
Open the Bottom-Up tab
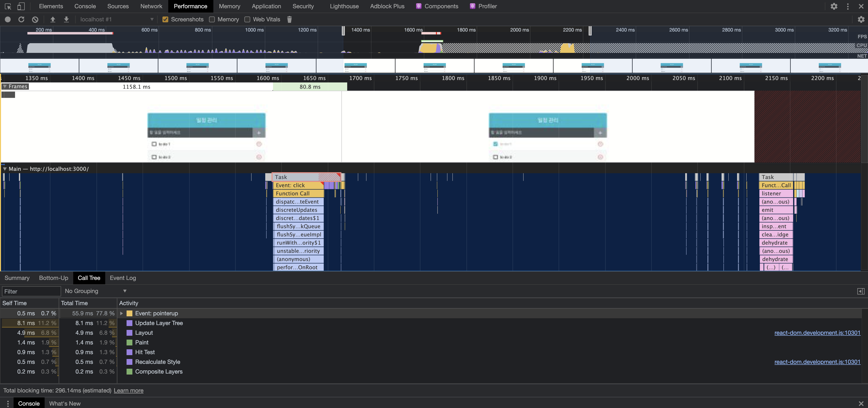[53, 278]
